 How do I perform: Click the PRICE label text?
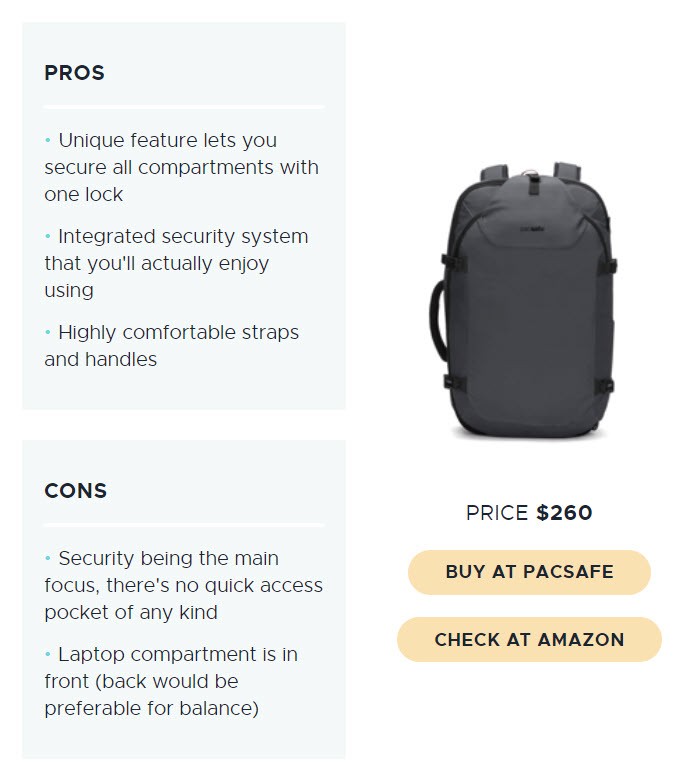[497, 513]
